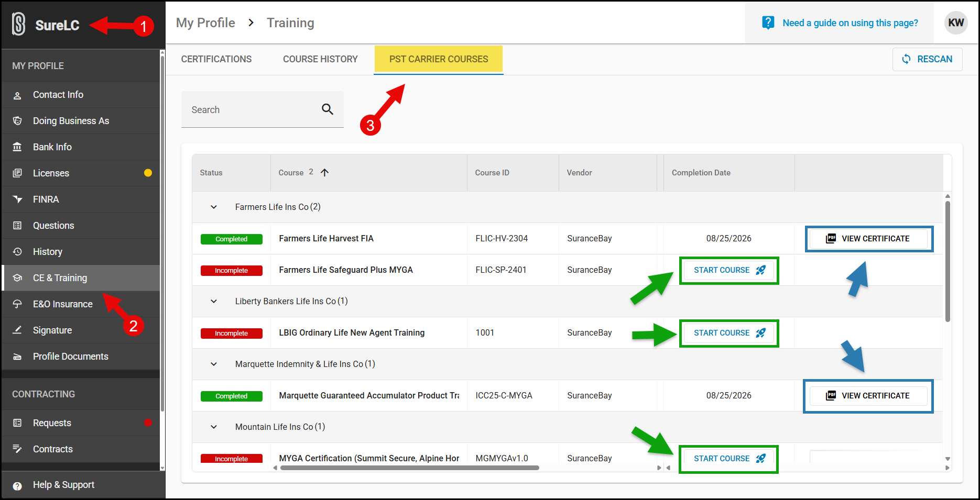Collapse the Mountain Life Ins Co group
This screenshot has width=980, height=500.
(214, 427)
